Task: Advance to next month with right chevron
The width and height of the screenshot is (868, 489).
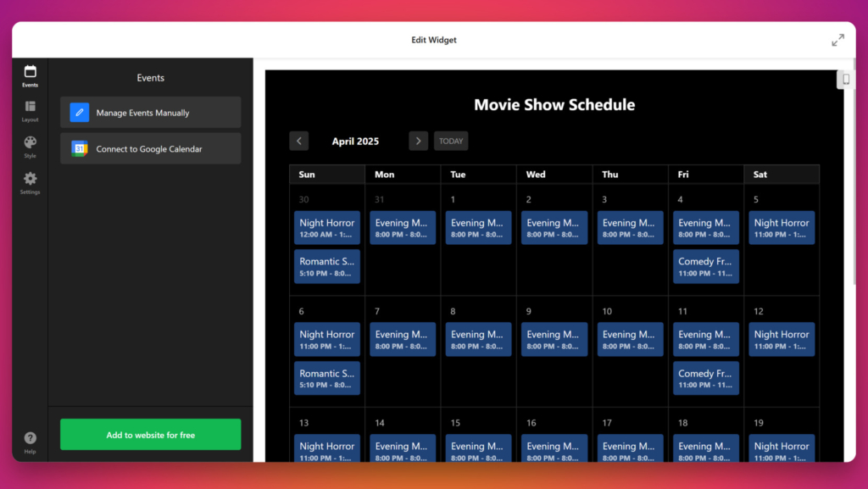Action: pos(418,141)
